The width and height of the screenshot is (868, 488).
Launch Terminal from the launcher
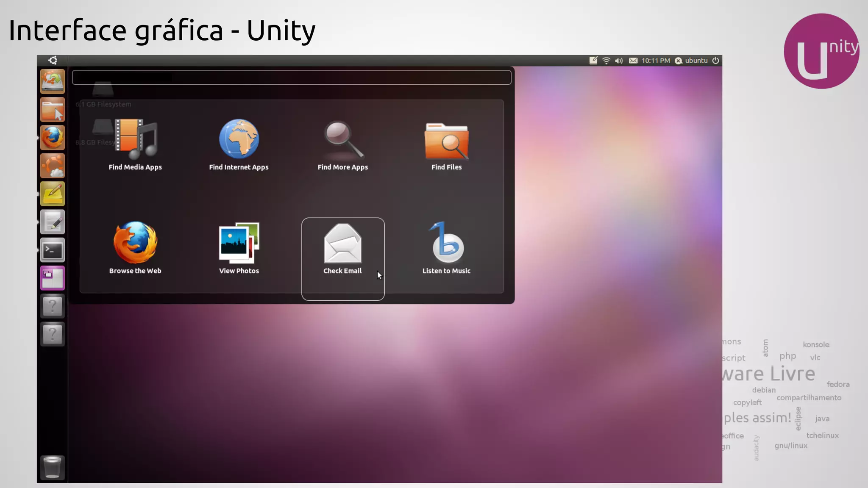click(53, 250)
